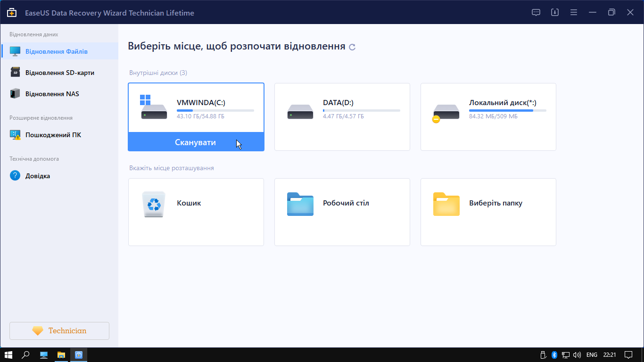
Task: Click the yellow folder icon
Action: [x=446, y=204]
